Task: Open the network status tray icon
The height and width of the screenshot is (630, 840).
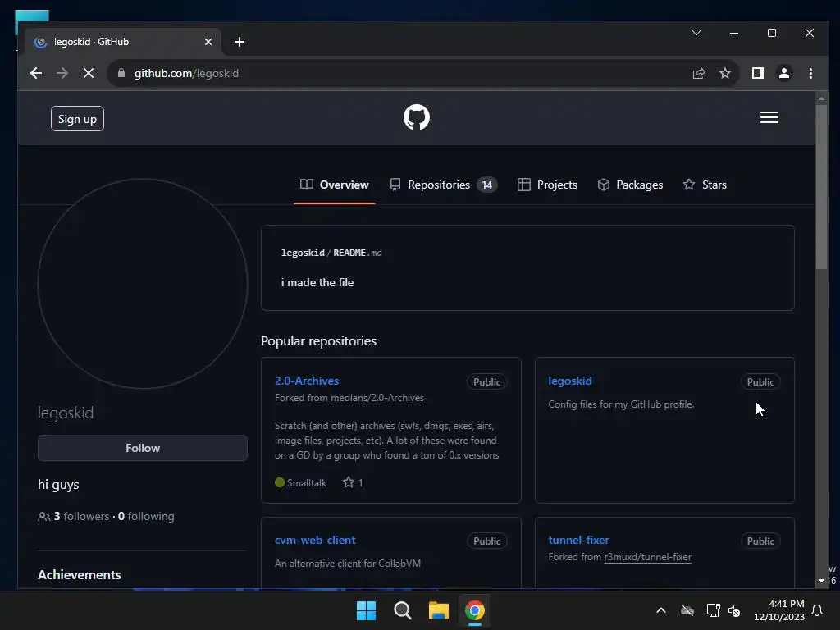Action: 713,610
